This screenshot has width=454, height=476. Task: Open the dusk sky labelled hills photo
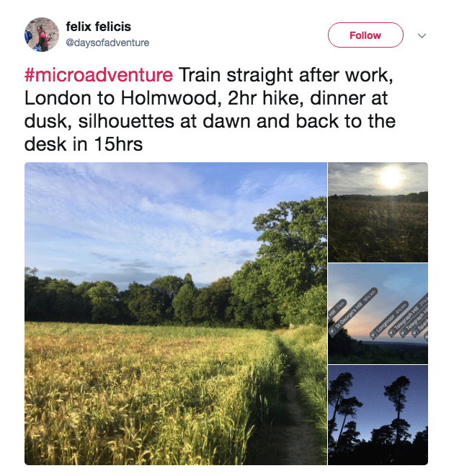click(378, 313)
